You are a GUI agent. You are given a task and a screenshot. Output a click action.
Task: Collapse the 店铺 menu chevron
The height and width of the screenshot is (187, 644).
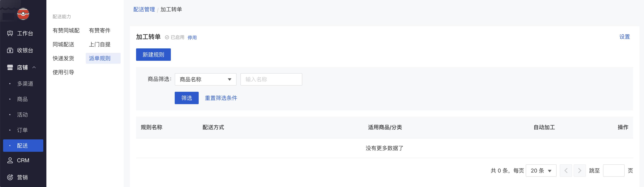tap(34, 67)
